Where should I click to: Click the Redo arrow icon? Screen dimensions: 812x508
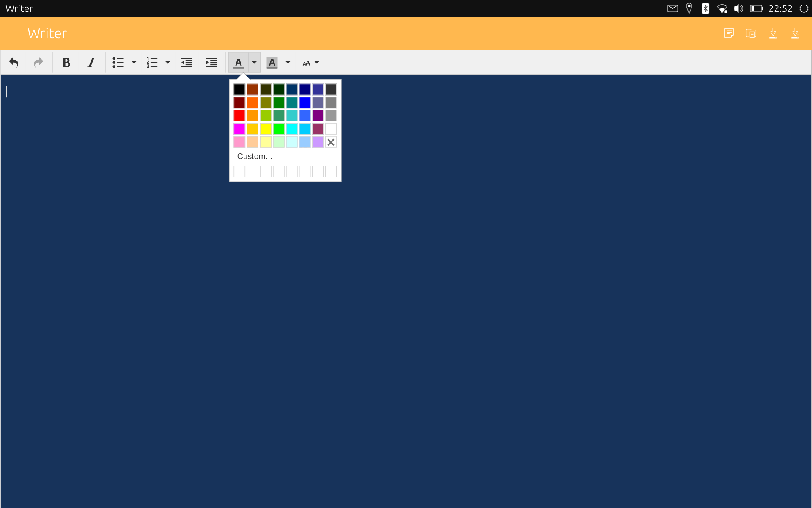click(x=38, y=63)
